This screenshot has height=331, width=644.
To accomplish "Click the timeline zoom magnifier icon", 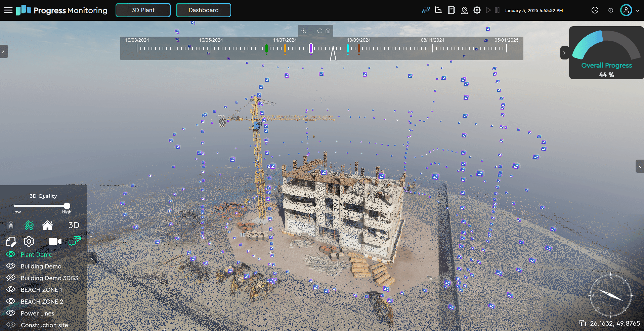I will click(304, 31).
